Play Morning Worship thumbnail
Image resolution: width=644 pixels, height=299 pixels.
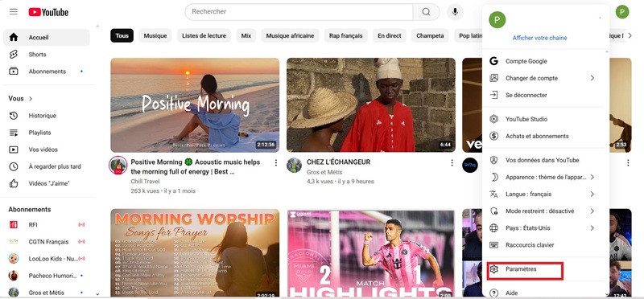195,253
